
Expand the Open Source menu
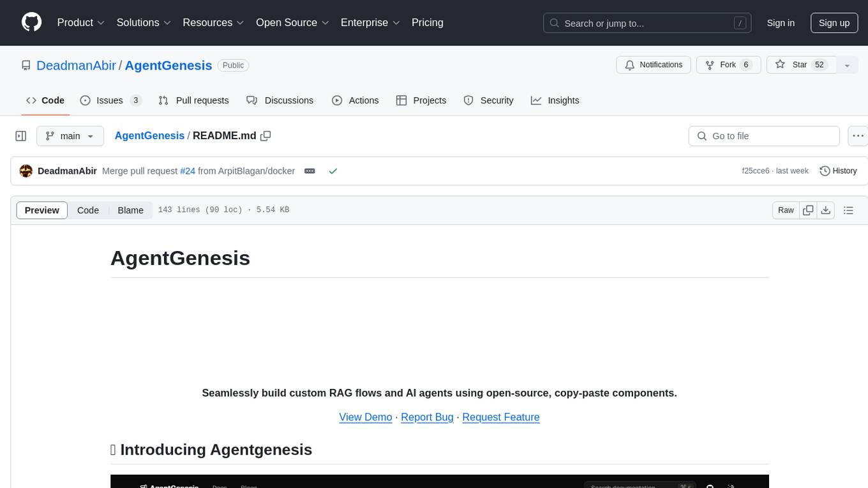292,22
